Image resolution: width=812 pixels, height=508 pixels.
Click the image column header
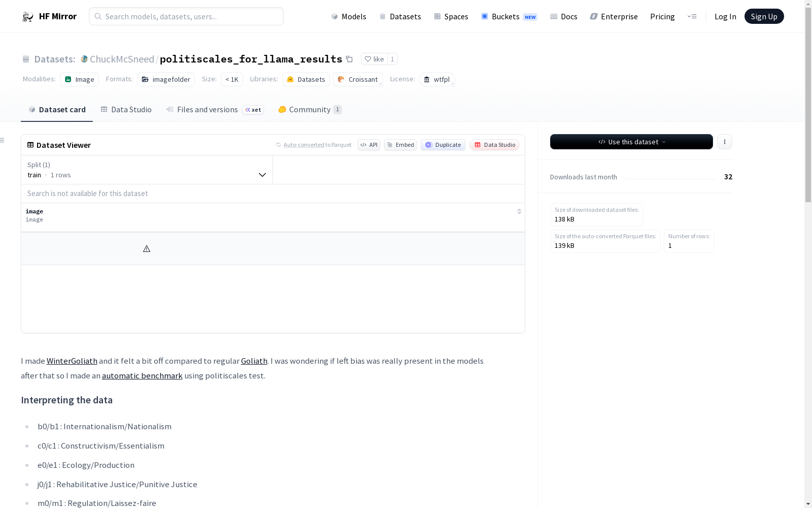(273, 217)
